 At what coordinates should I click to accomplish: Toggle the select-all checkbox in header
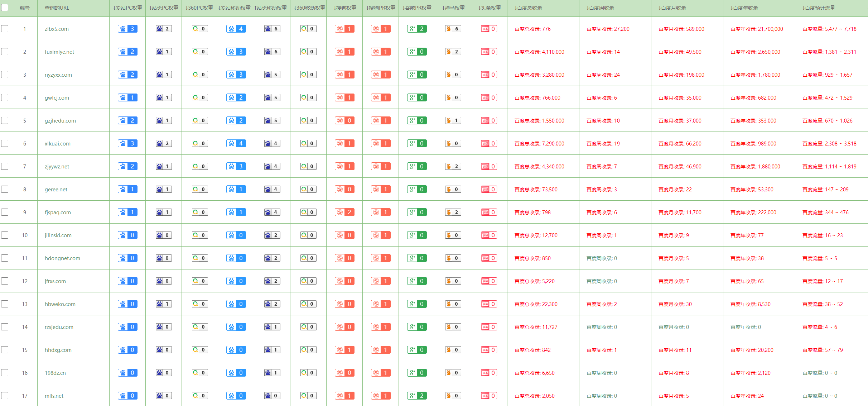tap(5, 8)
